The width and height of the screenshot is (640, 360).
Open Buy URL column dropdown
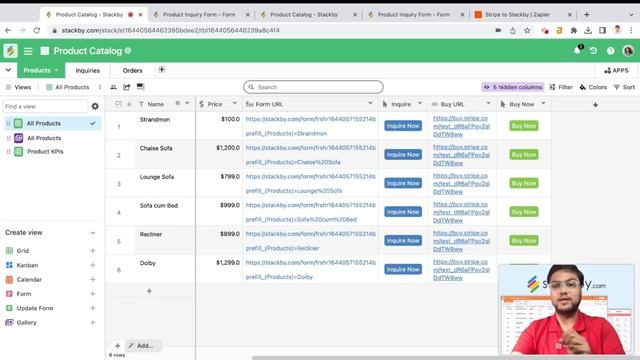click(489, 104)
